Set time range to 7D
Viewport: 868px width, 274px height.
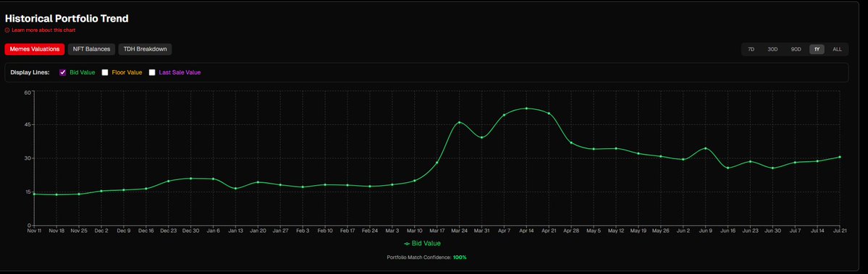pyautogui.click(x=751, y=49)
